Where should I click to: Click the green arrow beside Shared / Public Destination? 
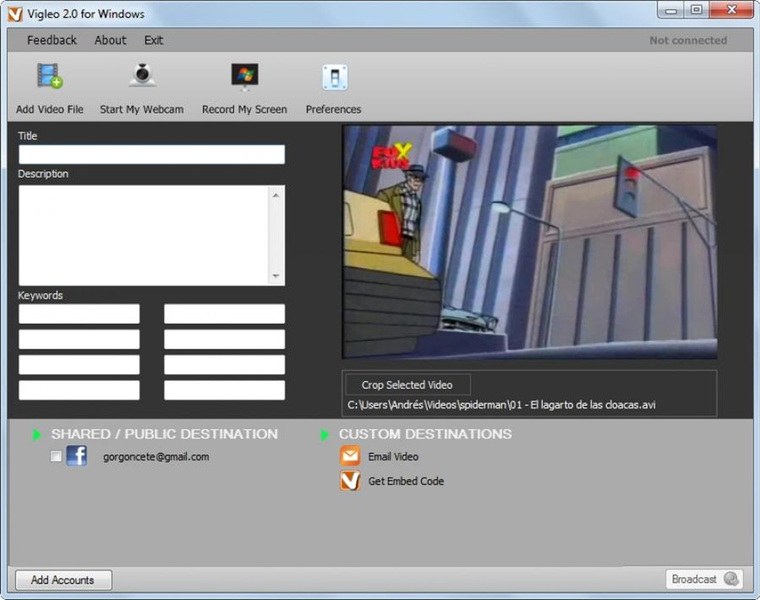36,434
